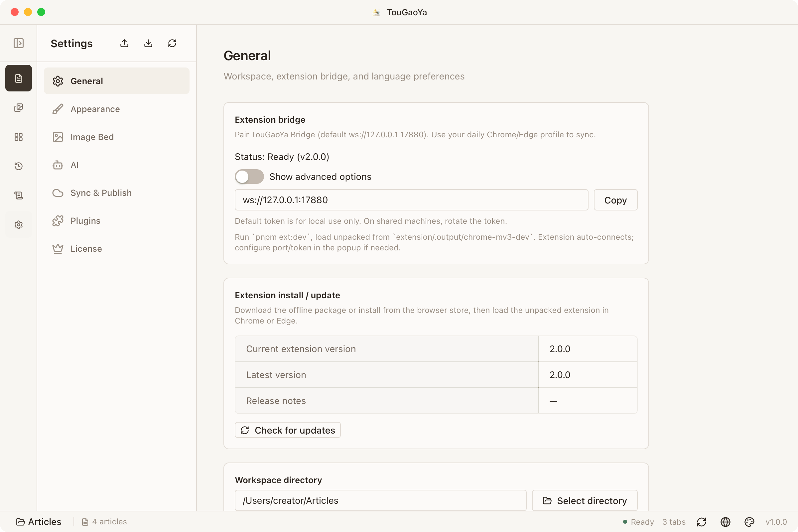Image resolution: width=798 pixels, height=532 pixels.
Task: Open the articles document view icon
Action: tap(18, 78)
